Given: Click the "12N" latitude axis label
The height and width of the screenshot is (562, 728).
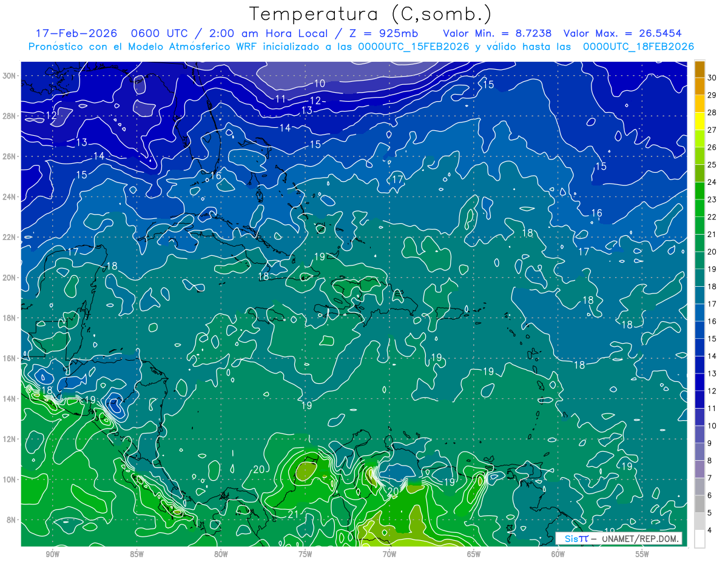Looking at the screenshot, I should tap(9, 439).
